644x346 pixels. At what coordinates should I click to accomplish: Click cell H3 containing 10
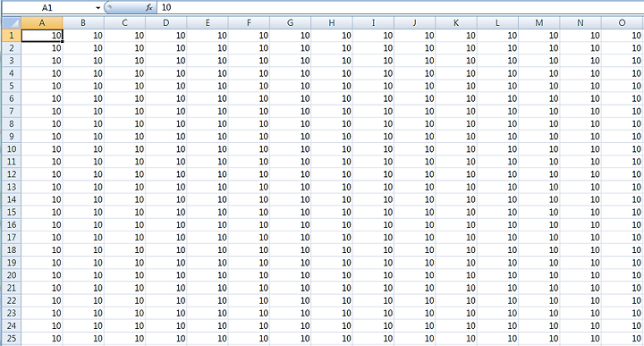tap(332, 61)
